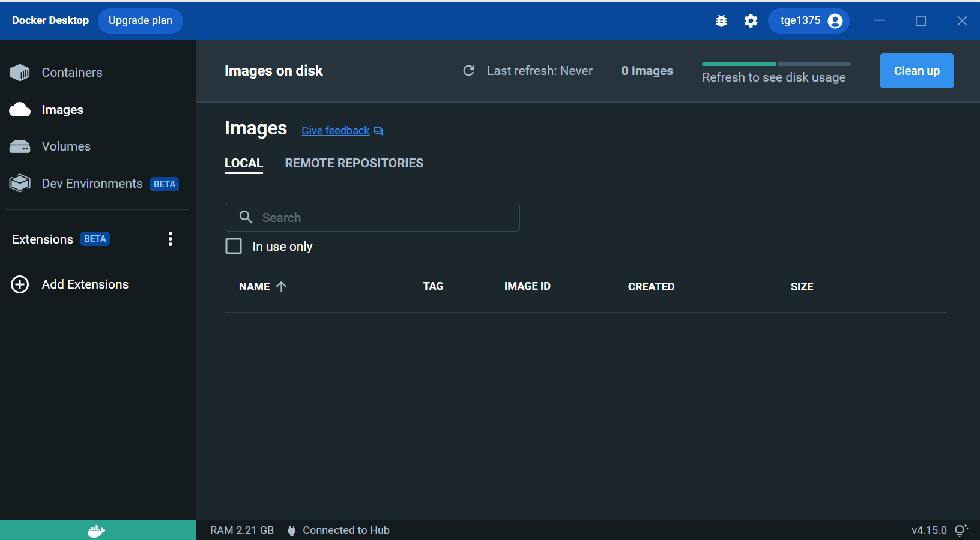
Task: Open the Give feedback link
Action: click(336, 131)
